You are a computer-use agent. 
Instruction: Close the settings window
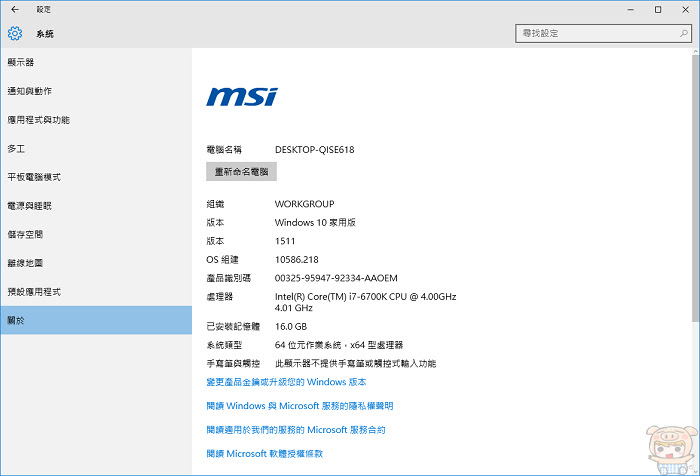686,9
